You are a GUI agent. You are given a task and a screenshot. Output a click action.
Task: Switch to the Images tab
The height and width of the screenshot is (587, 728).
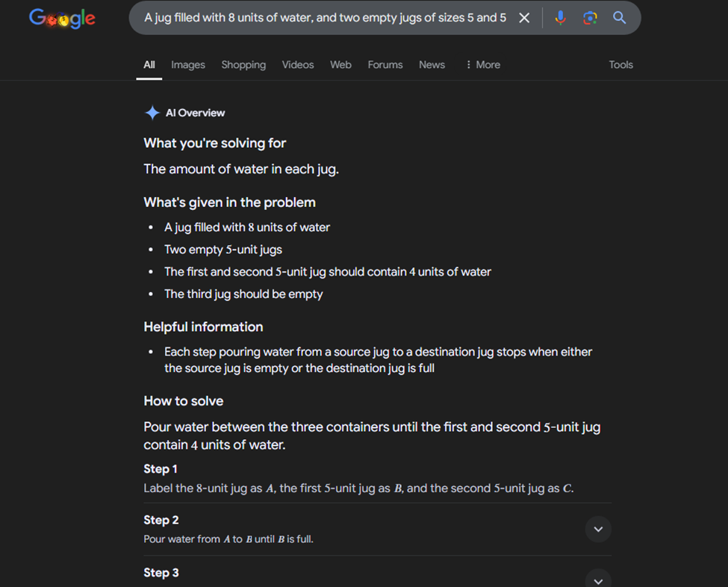187,65
